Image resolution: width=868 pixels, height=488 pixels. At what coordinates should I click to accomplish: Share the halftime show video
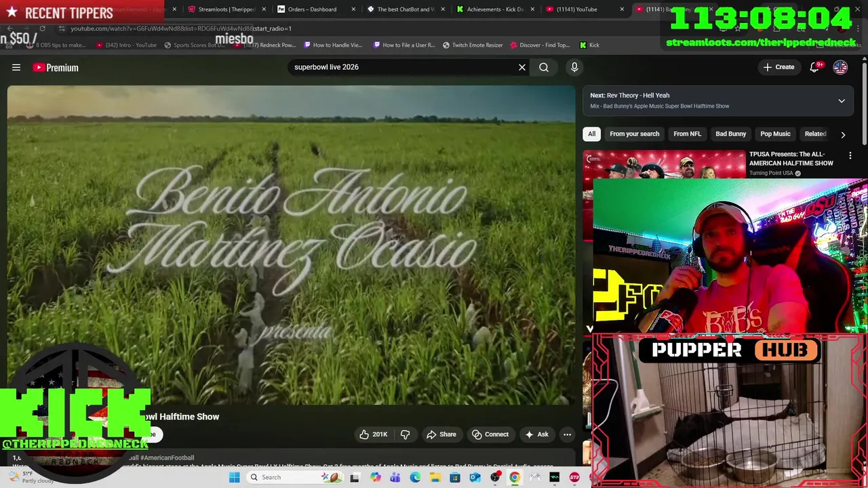(441, 434)
